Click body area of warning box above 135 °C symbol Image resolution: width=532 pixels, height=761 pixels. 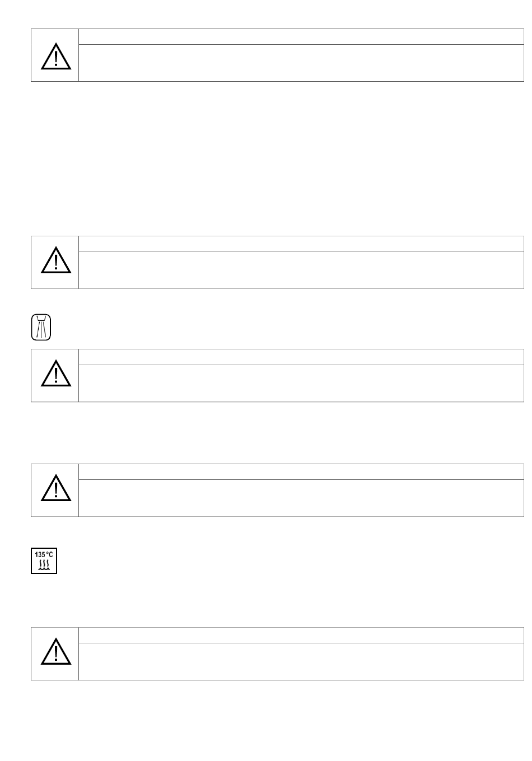click(301, 498)
